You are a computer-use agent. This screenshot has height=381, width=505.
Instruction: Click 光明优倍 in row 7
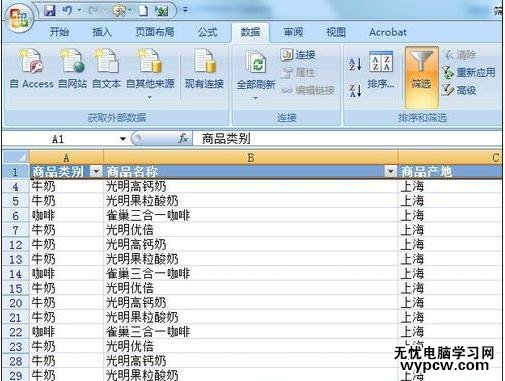251,230
